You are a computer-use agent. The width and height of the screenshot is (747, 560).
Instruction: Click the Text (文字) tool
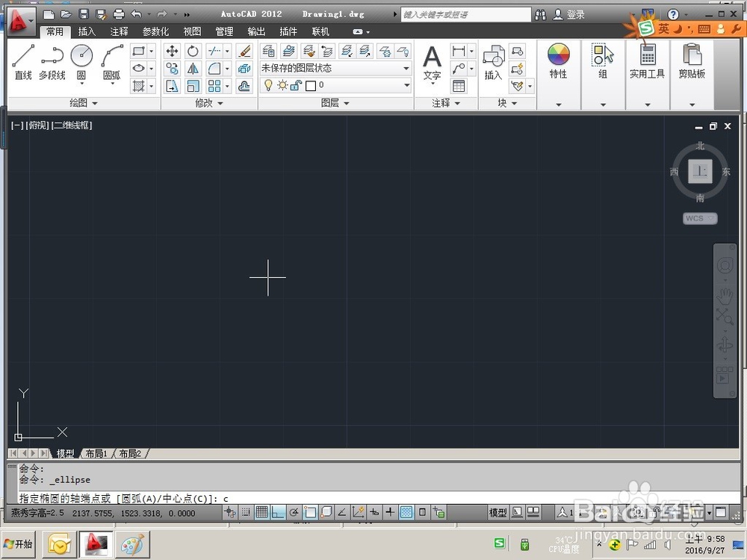point(432,64)
